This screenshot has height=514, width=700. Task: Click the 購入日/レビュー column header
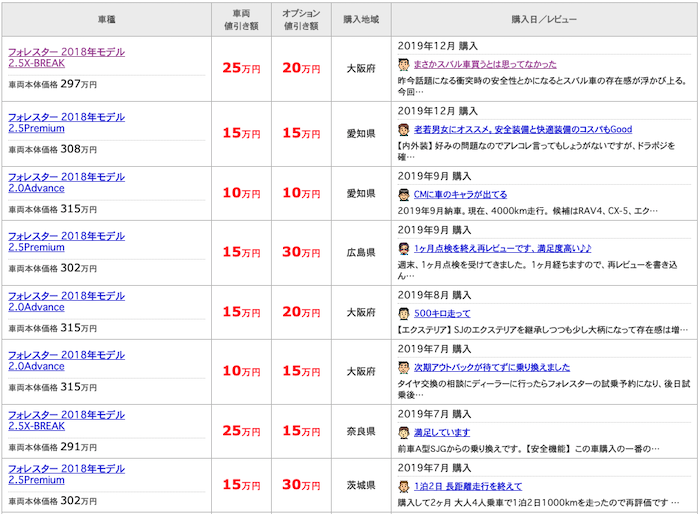point(544,20)
